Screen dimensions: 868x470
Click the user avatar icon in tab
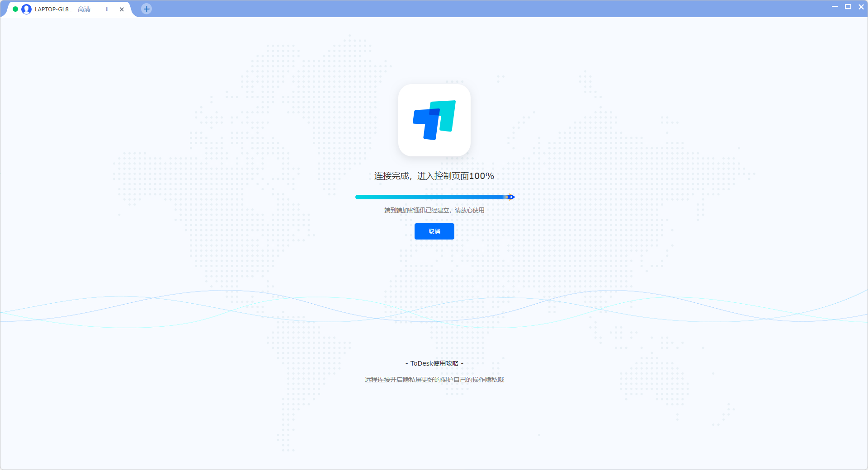(27, 9)
